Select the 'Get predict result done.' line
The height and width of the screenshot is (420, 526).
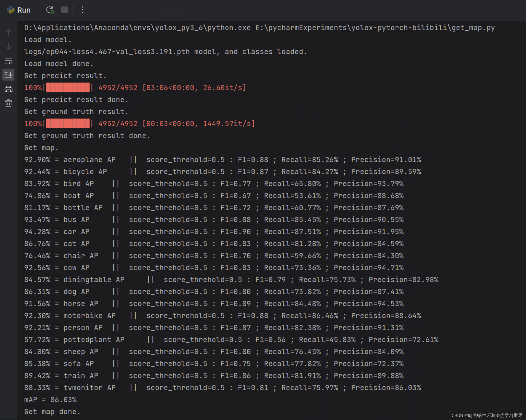(x=76, y=100)
